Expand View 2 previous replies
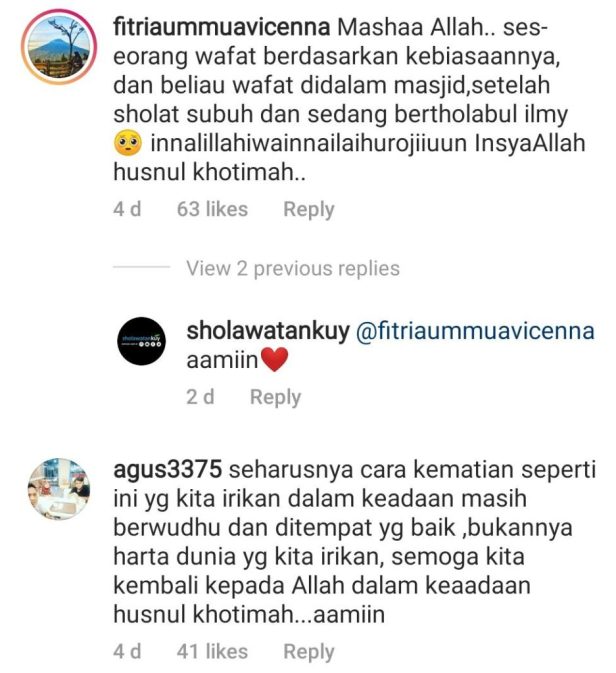The height and width of the screenshot is (673, 616). tap(293, 268)
